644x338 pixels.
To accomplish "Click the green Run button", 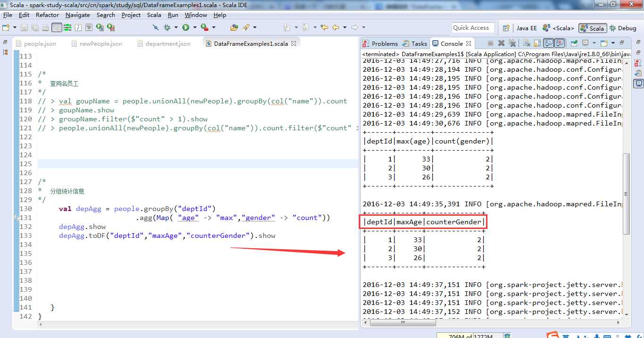I will pyautogui.click(x=186, y=27).
